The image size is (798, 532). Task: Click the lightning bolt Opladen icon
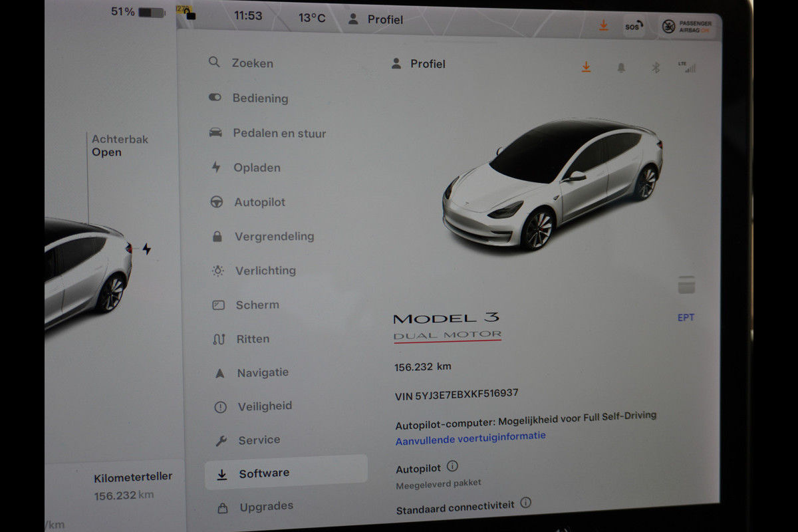coord(216,168)
